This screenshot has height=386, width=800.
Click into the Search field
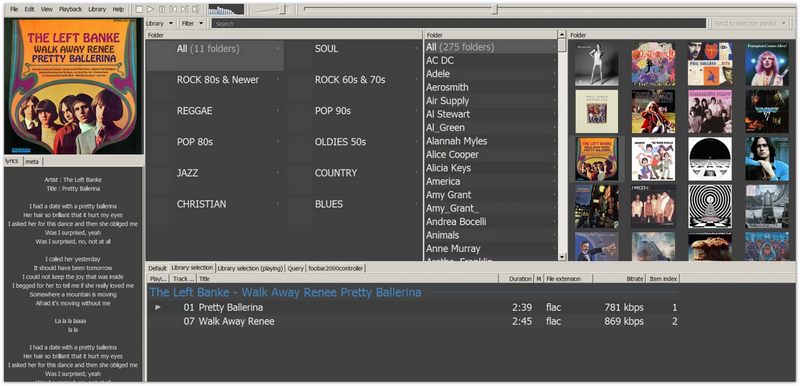pyautogui.click(x=459, y=23)
